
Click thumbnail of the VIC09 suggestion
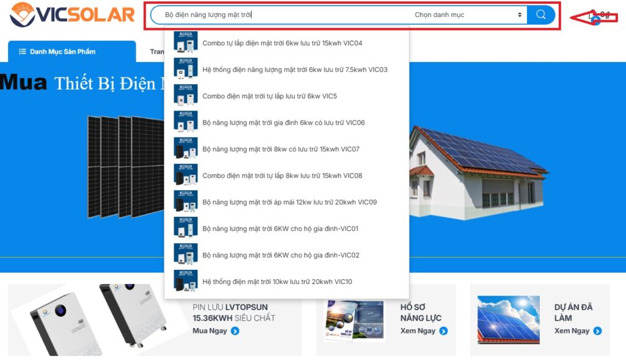pos(186,201)
